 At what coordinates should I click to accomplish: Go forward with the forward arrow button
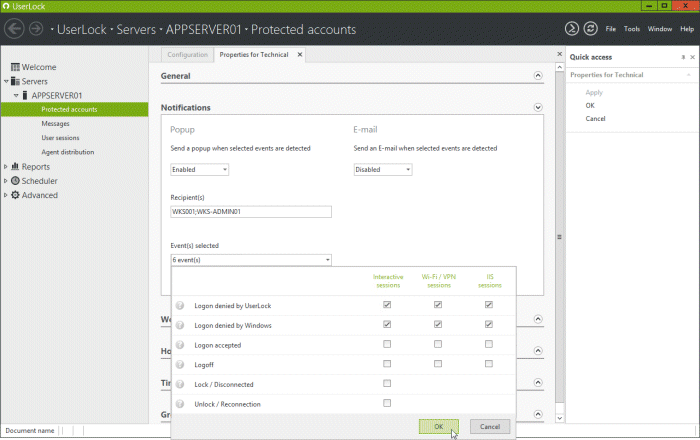pyautogui.click(x=36, y=29)
